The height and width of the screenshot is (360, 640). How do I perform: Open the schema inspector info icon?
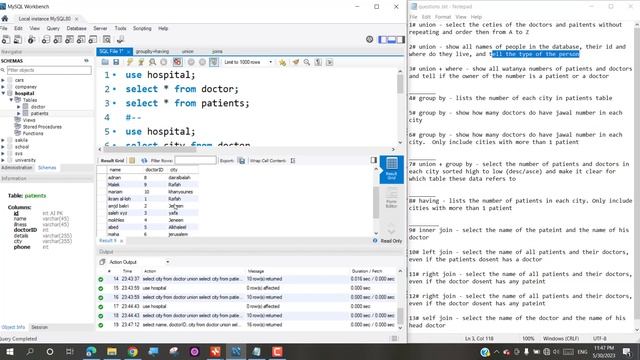click(x=31, y=40)
